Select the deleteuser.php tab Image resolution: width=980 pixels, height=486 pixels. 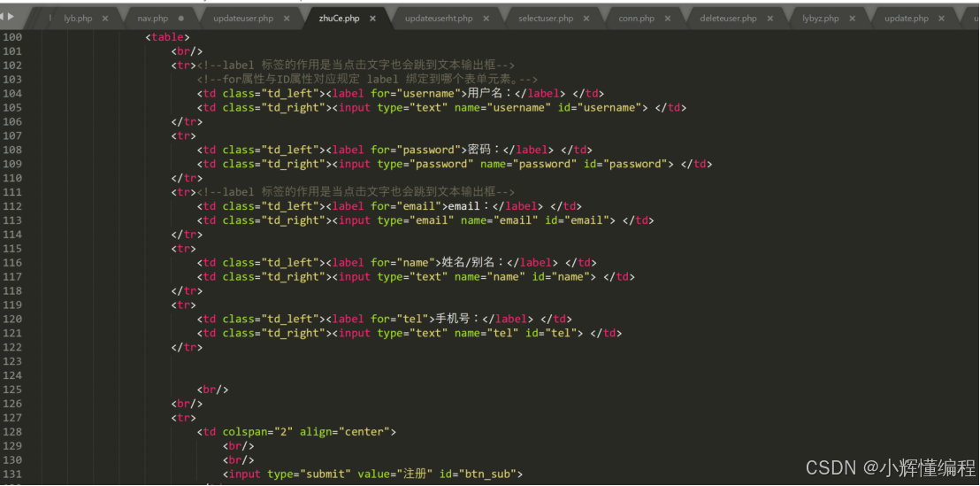(x=728, y=18)
